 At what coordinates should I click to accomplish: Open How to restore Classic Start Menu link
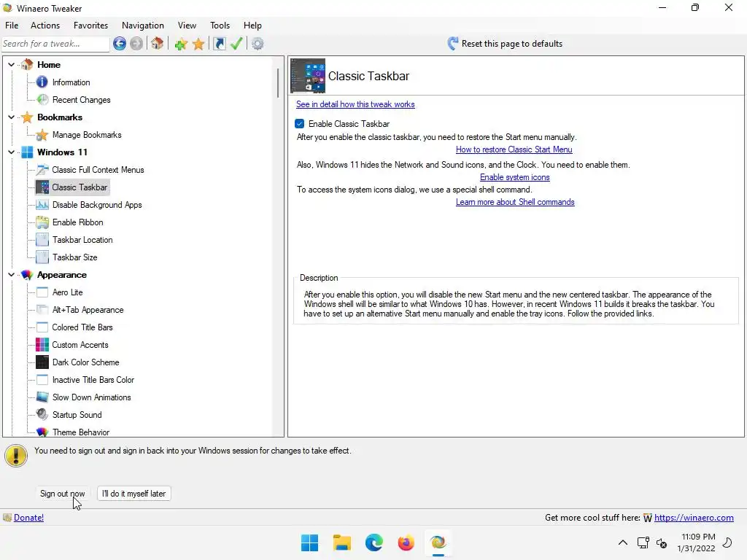pos(514,149)
